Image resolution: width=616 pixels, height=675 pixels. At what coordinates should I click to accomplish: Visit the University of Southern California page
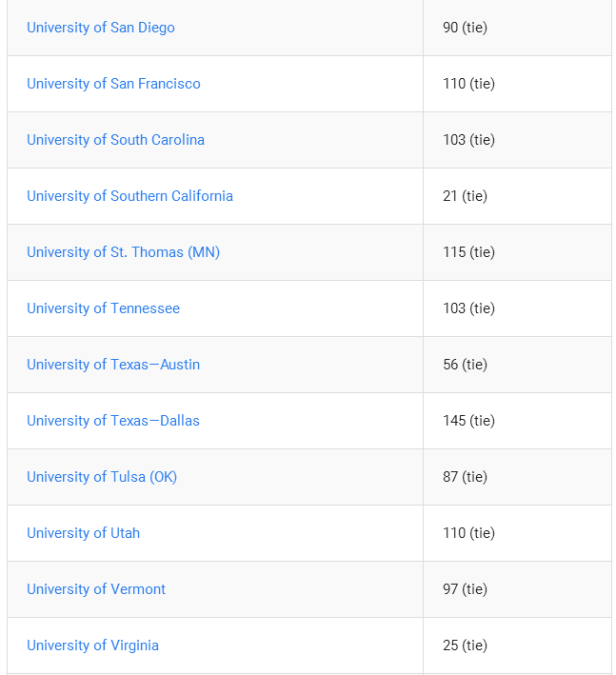[129, 196]
